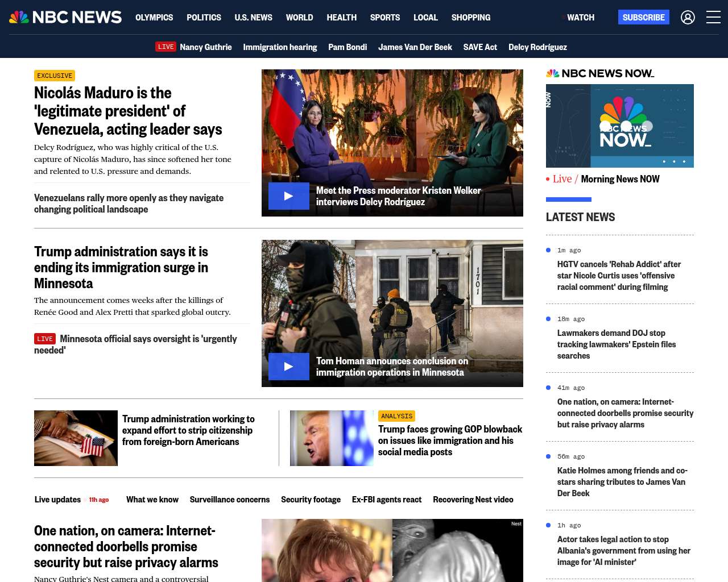Open the Delcy Rodríguez trending topic
The height and width of the screenshot is (582, 728).
click(537, 47)
